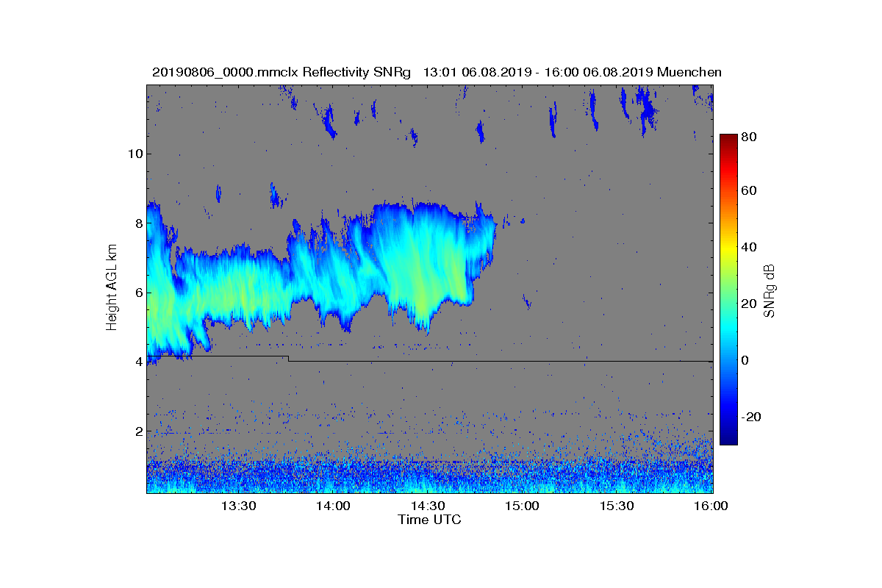This screenshot has width=882, height=588.
Task: Click the plot title containing 20190806_0000.mmclx
Action: pos(437,72)
